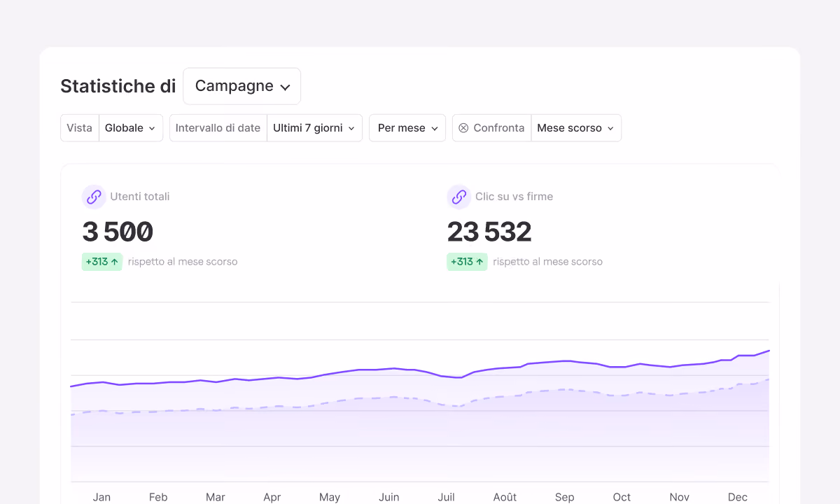This screenshot has width=840, height=504.
Task: Click the Dec label on chart axis
Action: (x=738, y=497)
